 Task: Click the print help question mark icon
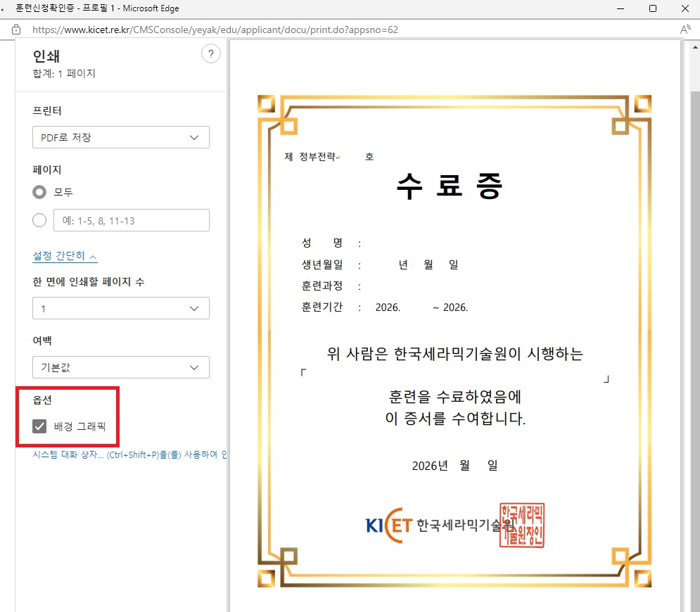click(x=211, y=54)
